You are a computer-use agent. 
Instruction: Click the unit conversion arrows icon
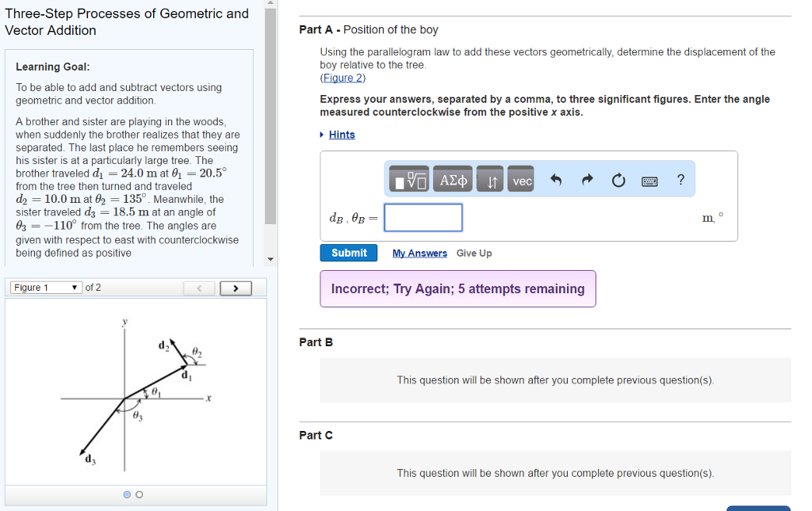tap(489, 179)
